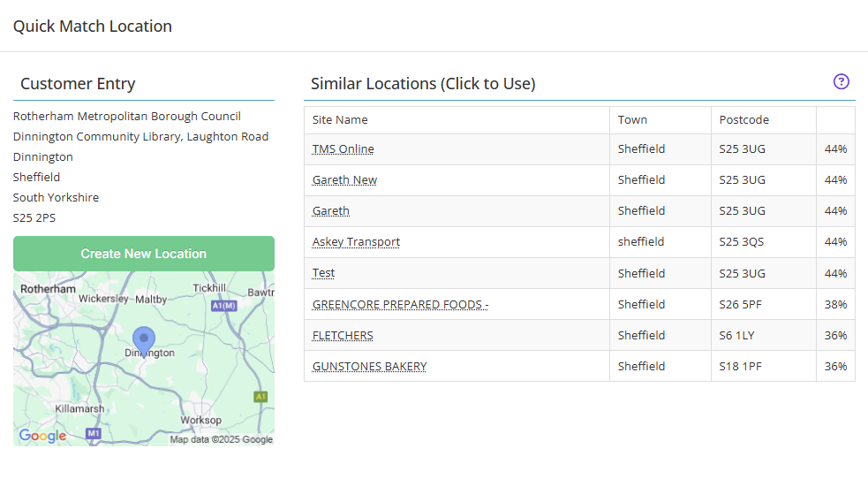
Task: Click 36% score in GUNSTONES BAKERY row
Action: tap(835, 367)
